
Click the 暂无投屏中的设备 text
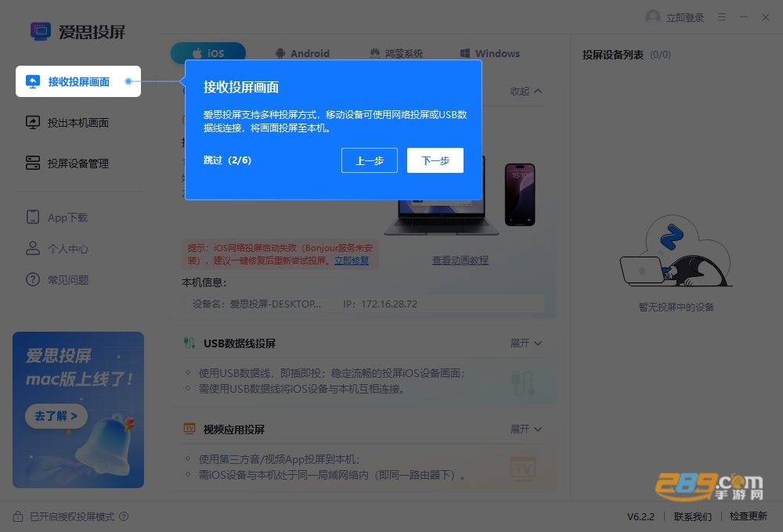coord(677,307)
